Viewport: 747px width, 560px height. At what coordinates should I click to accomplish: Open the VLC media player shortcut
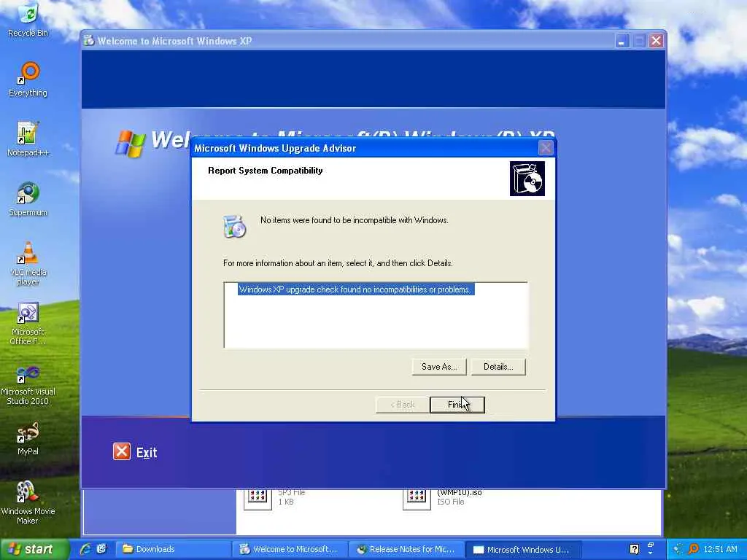pyautogui.click(x=28, y=263)
